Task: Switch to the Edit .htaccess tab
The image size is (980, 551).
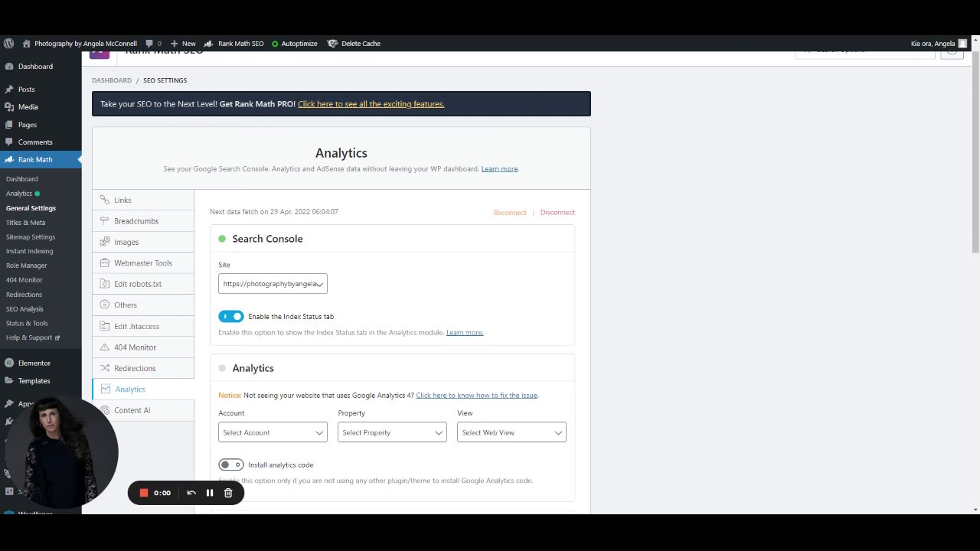Action: [143, 327]
